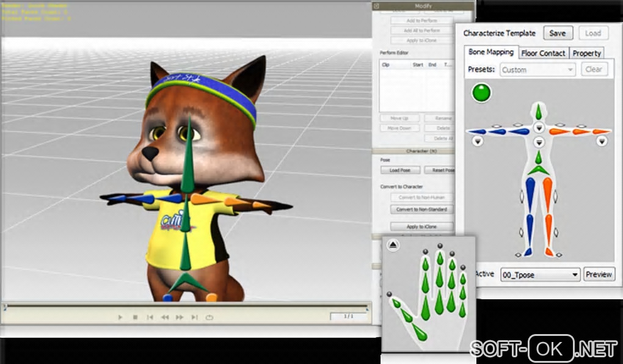Viewport: 623px width, 364px height.
Task: Open the Active pose dropdown 00_Tpose
Action: (x=540, y=275)
